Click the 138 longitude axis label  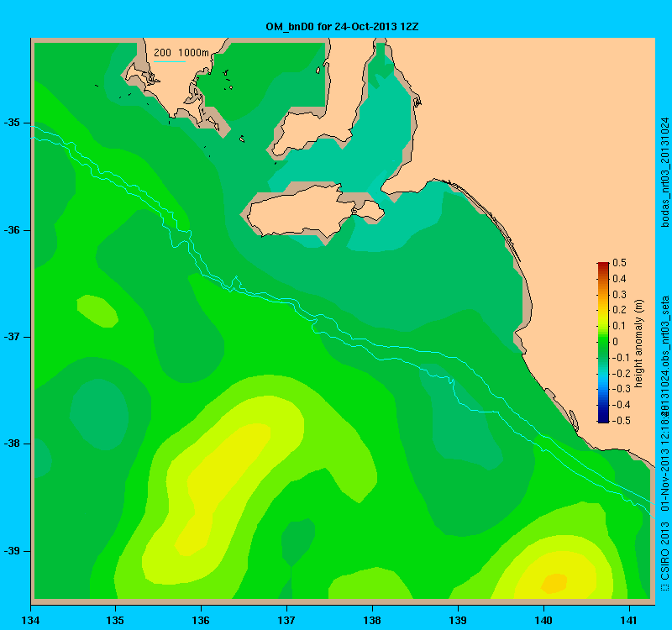click(x=372, y=620)
